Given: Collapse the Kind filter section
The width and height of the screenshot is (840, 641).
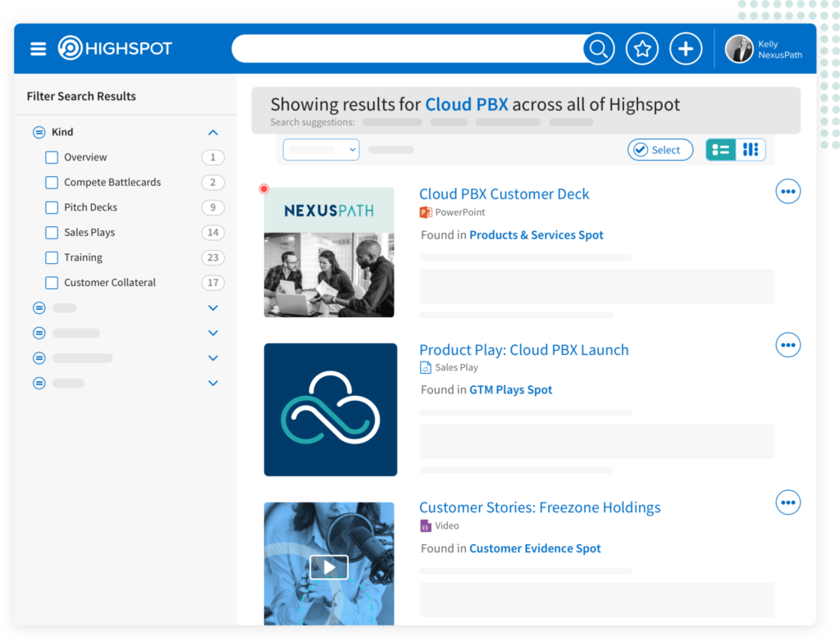Looking at the screenshot, I should (213, 132).
